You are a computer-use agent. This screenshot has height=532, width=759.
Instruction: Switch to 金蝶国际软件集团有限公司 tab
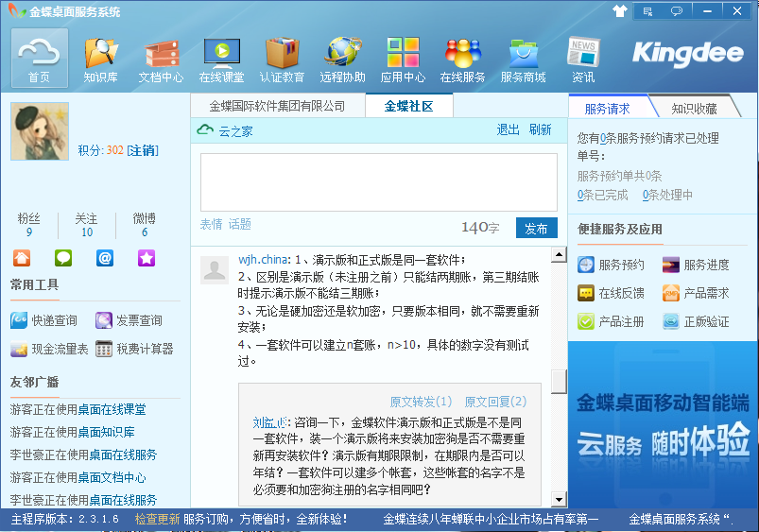(277, 106)
